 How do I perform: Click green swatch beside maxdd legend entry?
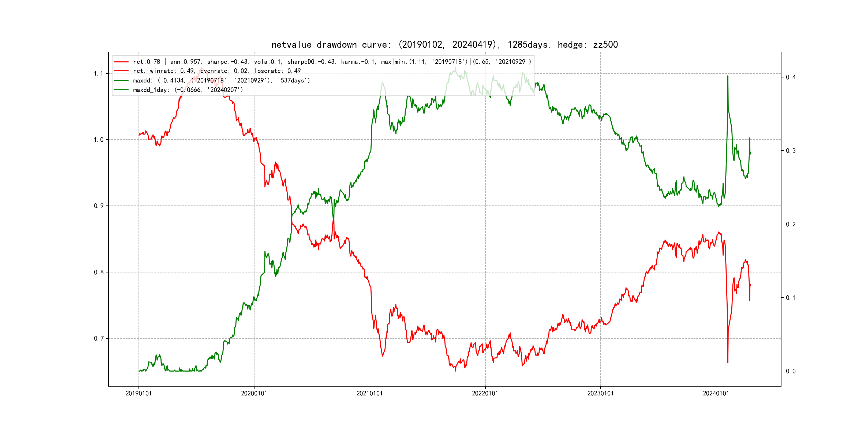121,81
